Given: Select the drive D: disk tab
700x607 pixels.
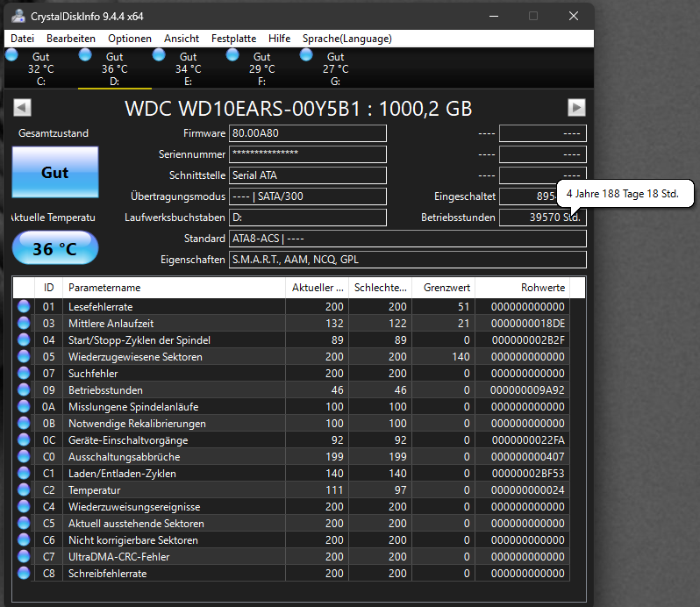Looking at the screenshot, I should pos(115,68).
